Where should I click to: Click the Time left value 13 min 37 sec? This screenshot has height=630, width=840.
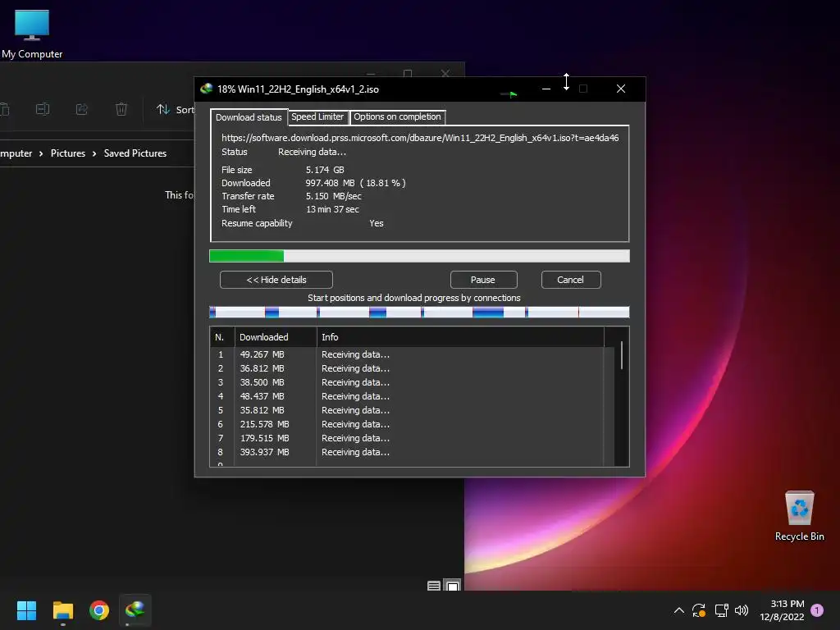point(332,209)
